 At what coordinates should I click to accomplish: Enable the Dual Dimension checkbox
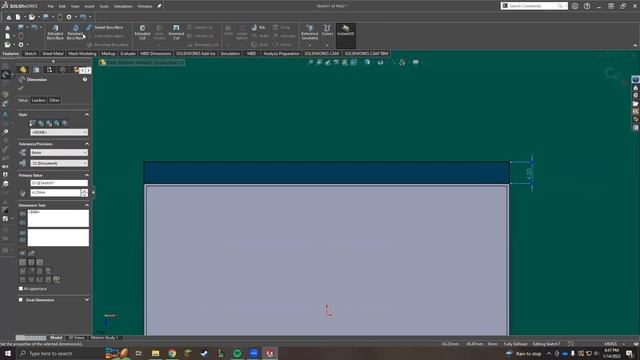[21, 300]
